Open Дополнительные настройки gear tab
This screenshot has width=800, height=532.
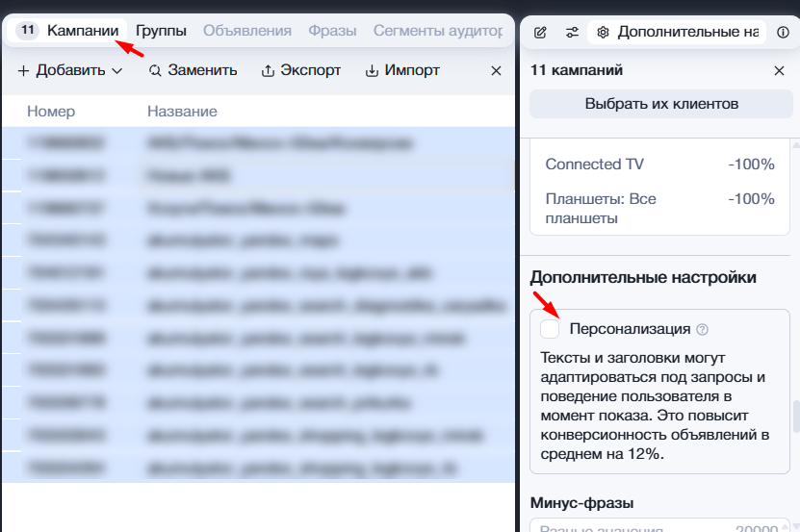[677, 32]
